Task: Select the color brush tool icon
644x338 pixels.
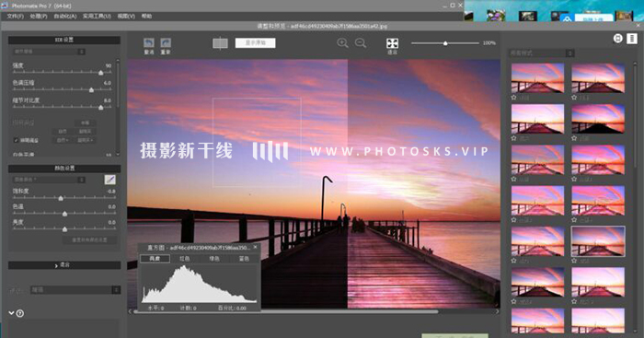Action: (x=109, y=180)
